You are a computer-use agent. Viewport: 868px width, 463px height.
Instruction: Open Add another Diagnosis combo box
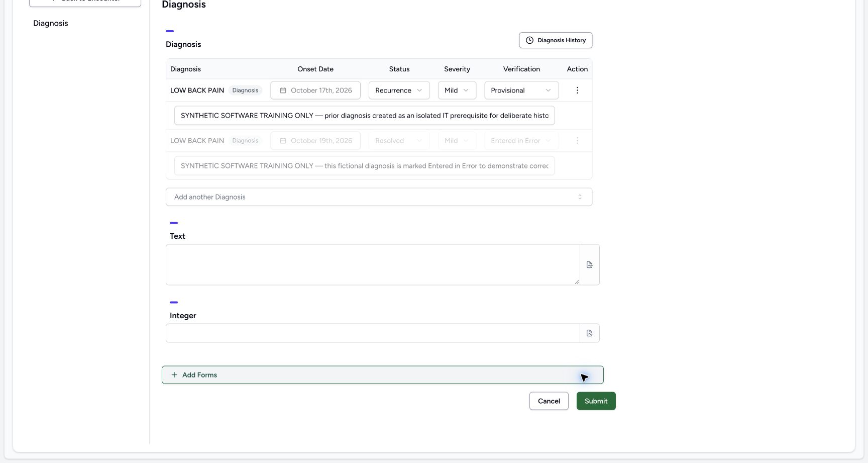pyautogui.click(x=379, y=197)
